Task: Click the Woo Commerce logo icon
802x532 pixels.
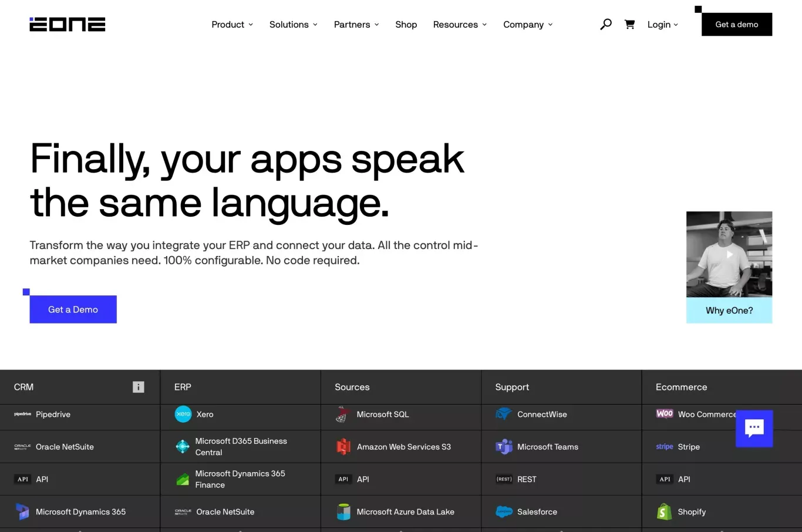Action: click(665, 413)
